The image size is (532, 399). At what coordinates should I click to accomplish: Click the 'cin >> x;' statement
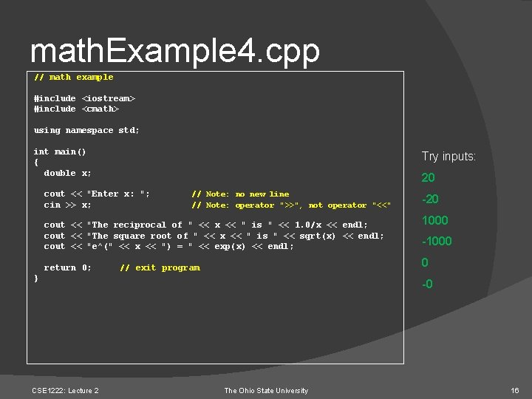coord(67,205)
